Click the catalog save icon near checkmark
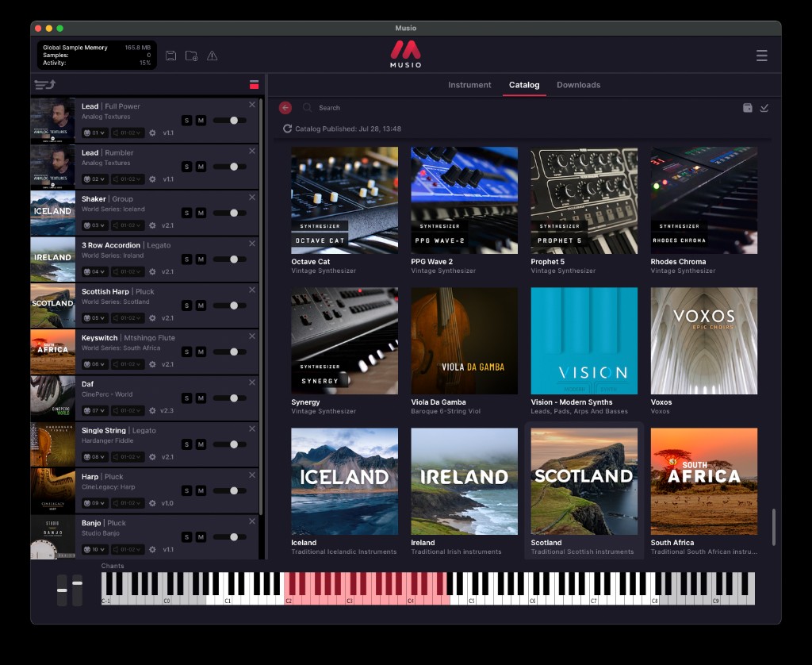The height and width of the screenshot is (665, 812). (x=747, y=107)
